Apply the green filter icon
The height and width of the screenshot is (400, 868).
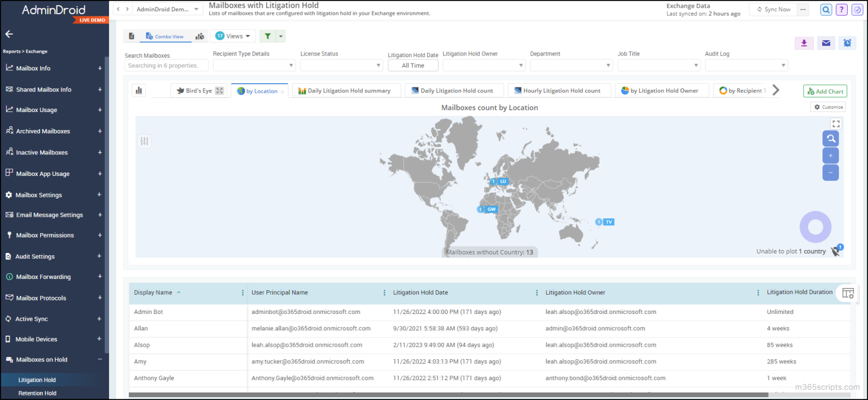(x=267, y=36)
